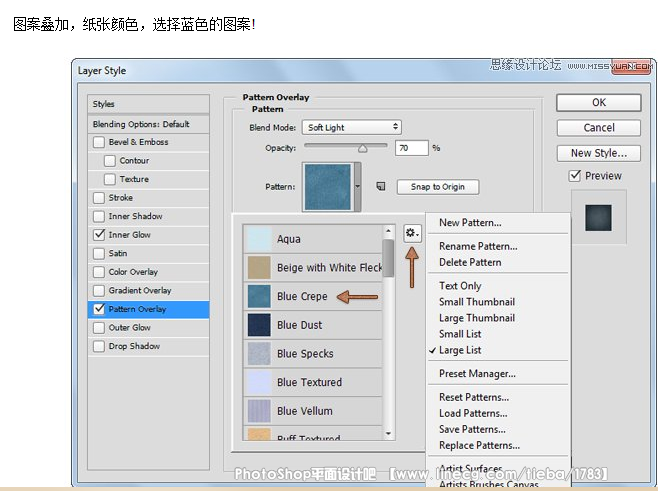The width and height of the screenshot is (658, 491).
Task: Choose Rename Pattern... menu entry
Action: pos(478,246)
